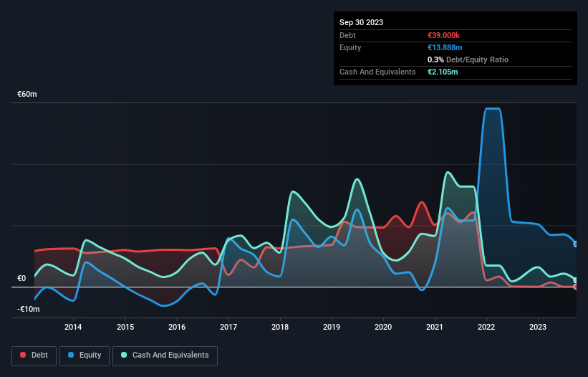Click the blue Equity legend dot
588x377 pixels.
71,355
